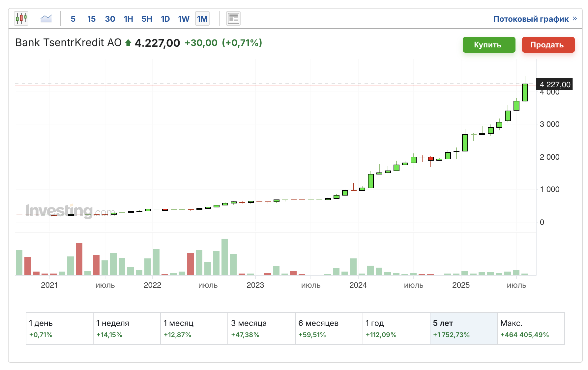Click the 4 227,00 price label on axis
This screenshot has width=588, height=370.
pos(554,85)
